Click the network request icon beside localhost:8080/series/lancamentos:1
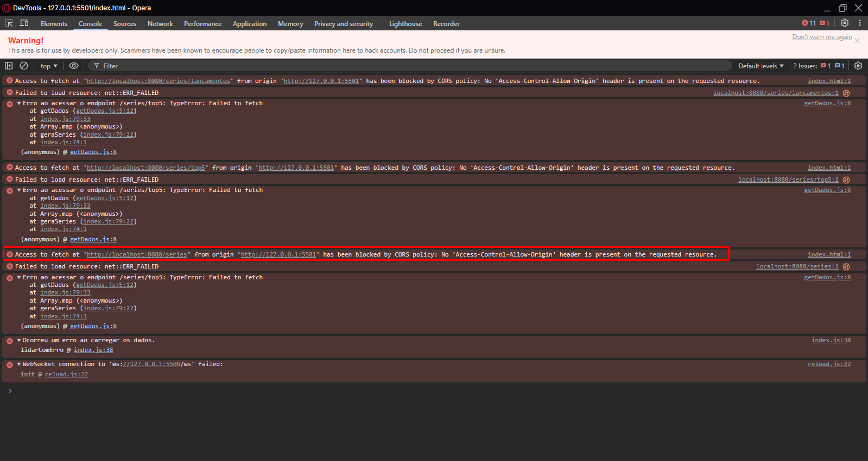 coord(846,93)
